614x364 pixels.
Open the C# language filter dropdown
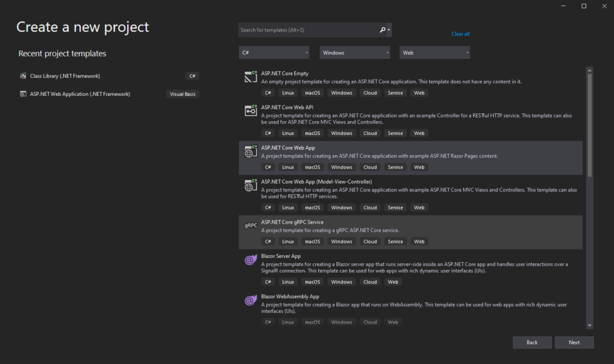click(274, 53)
